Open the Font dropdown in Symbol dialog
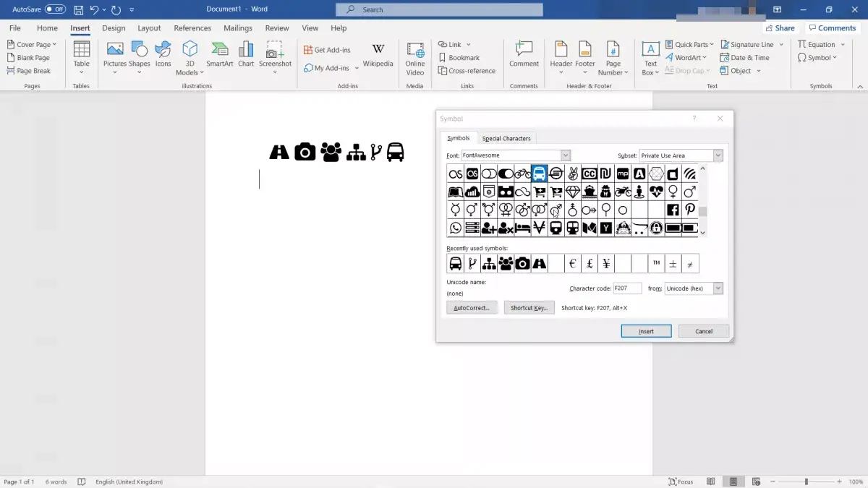The image size is (868, 488). pos(566,155)
